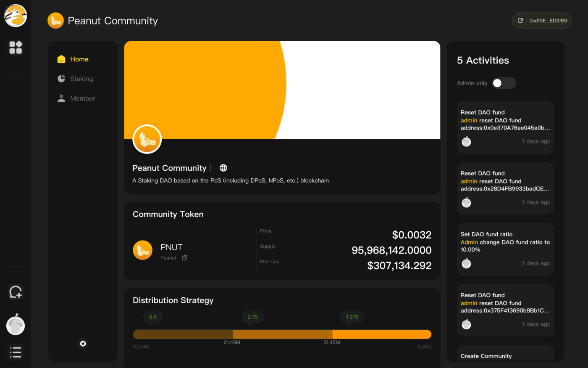The width and height of the screenshot is (588, 368).
Task: Click the community banner image
Action: pyautogui.click(x=282, y=90)
